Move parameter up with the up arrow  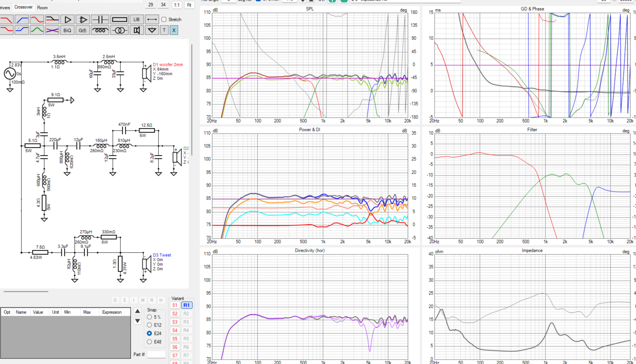[x=138, y=311]
